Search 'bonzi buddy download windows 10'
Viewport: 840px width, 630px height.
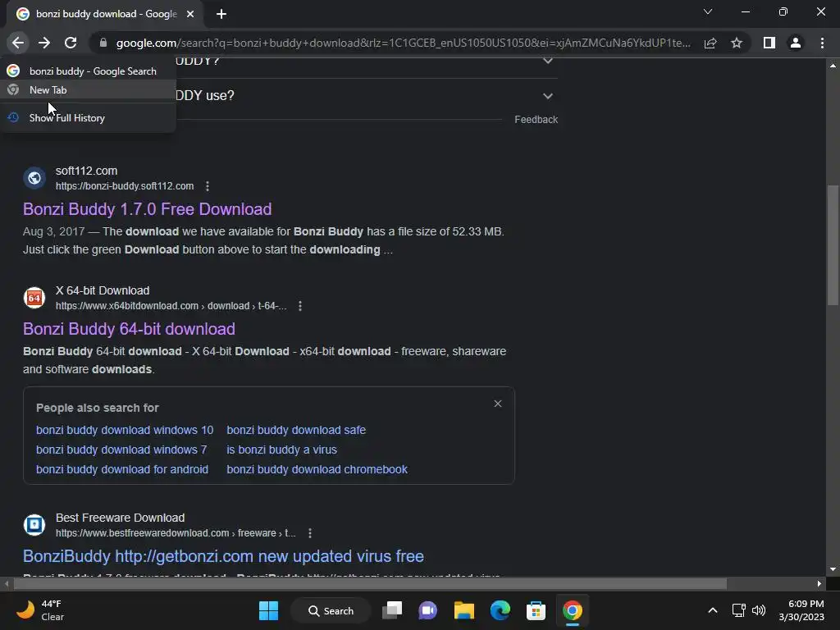click(x=125, y=430)
